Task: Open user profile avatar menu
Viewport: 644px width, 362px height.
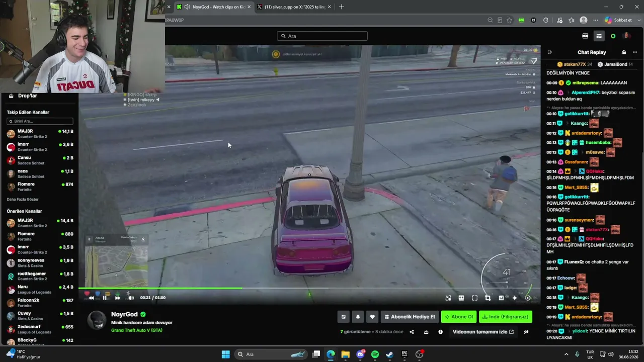Action: click(x=627, y=36)
